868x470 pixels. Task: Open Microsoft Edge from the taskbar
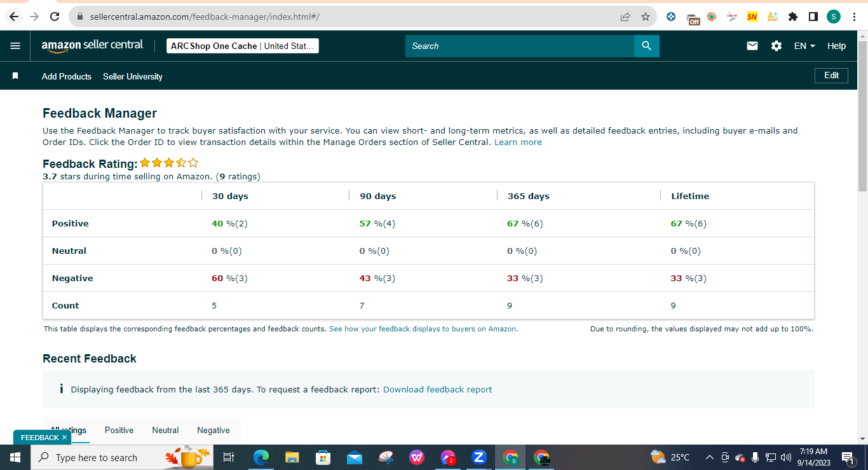[261, 457]
